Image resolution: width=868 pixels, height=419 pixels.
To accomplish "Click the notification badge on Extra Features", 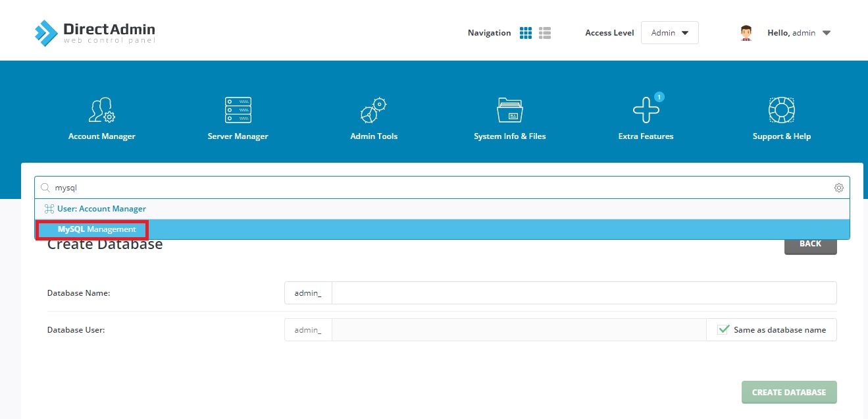I will (659, 97).
